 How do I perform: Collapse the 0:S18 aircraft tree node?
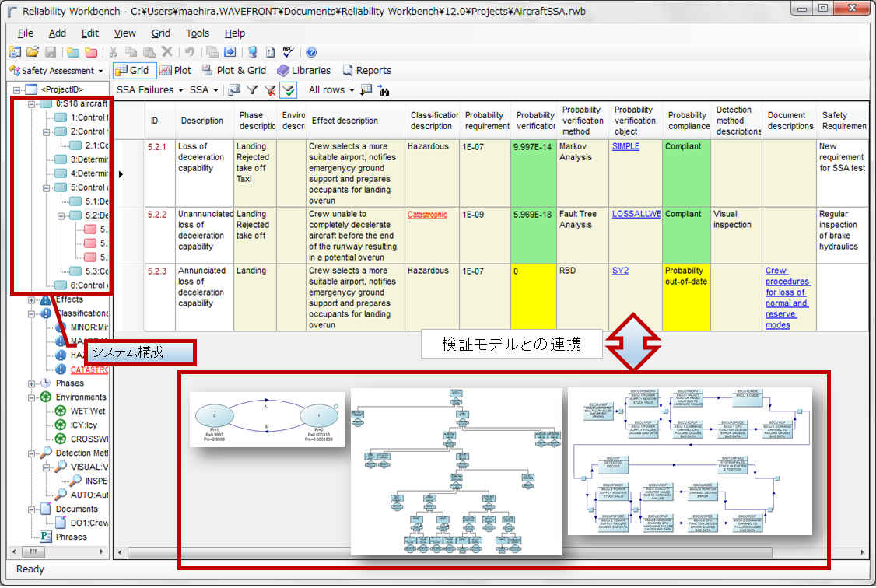(x=31, y=104)
